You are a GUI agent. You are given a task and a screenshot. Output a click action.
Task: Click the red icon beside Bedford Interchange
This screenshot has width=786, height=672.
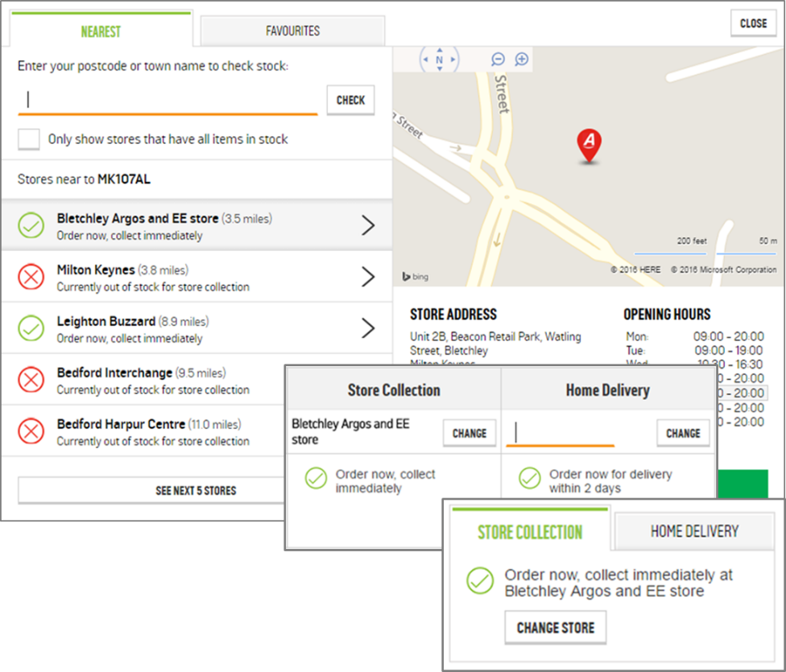[31, 380]
